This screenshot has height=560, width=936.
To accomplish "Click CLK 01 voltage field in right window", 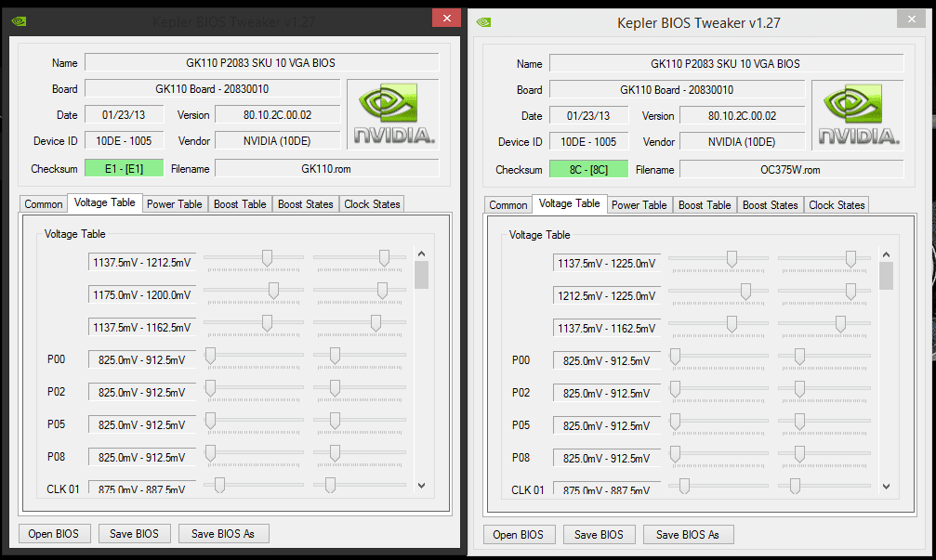I will (606, 488).
